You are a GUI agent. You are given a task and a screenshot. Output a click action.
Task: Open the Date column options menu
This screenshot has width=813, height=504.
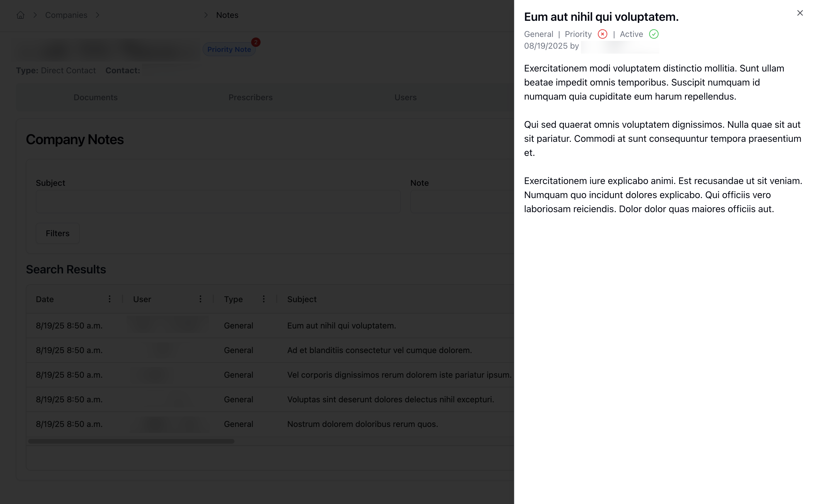109,299
